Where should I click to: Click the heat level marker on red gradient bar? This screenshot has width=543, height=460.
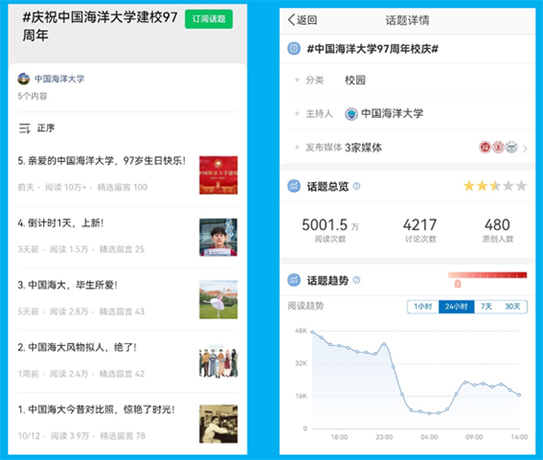tap(457, 283)
